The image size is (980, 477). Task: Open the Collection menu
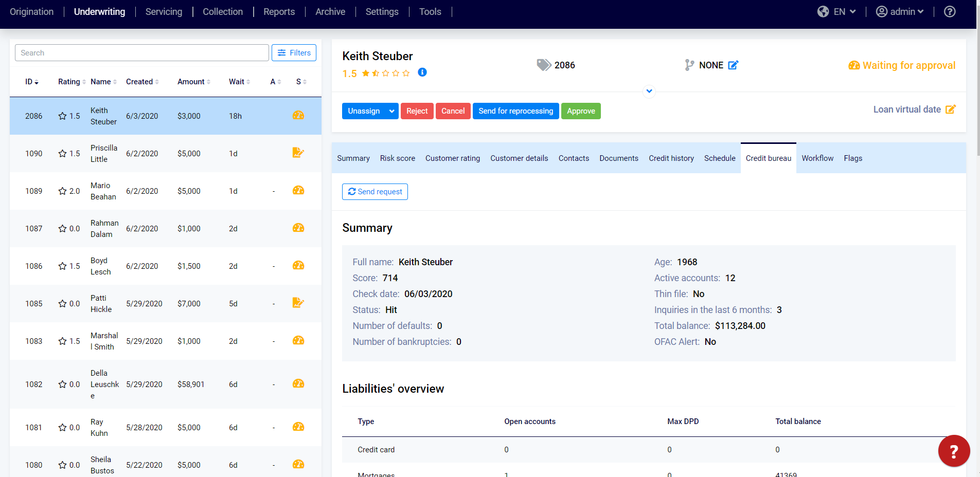(x=223, y=11)
